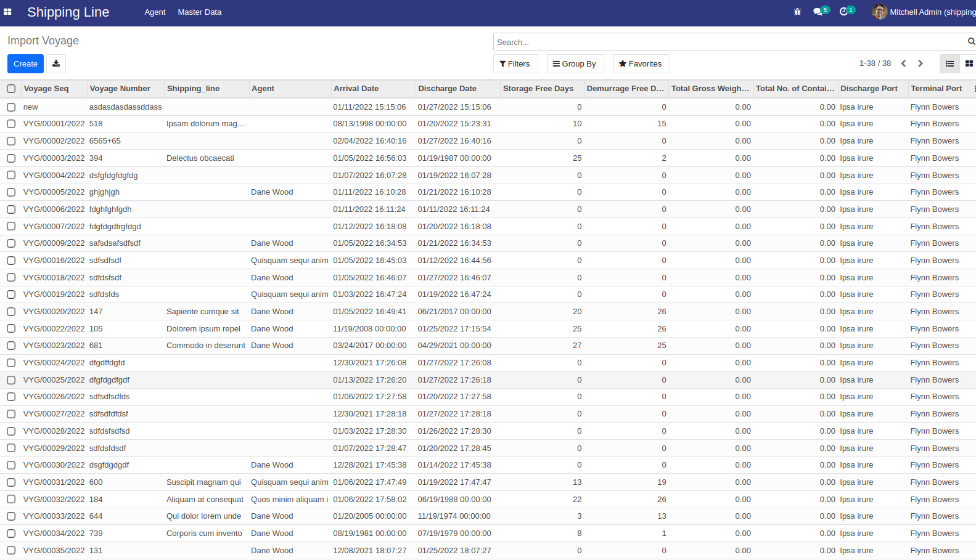
Task: Sort by Arrival Date column header
Action: [356, 89]
